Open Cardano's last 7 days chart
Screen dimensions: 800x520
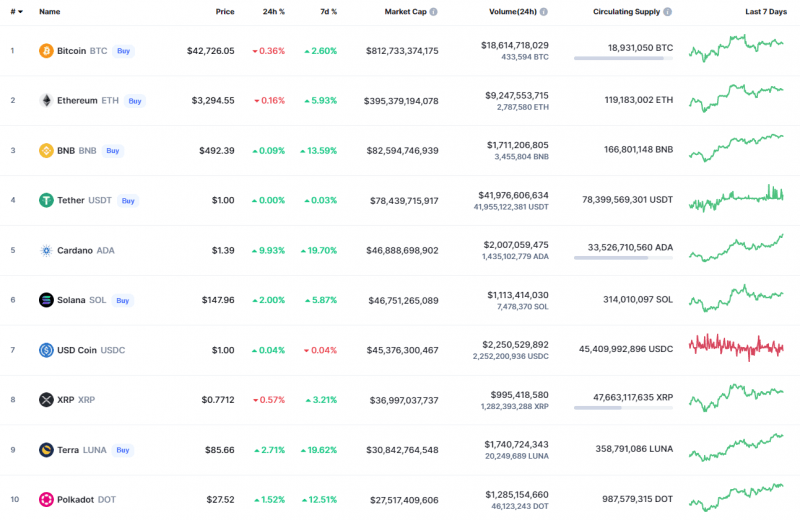[x=736, y=249]
